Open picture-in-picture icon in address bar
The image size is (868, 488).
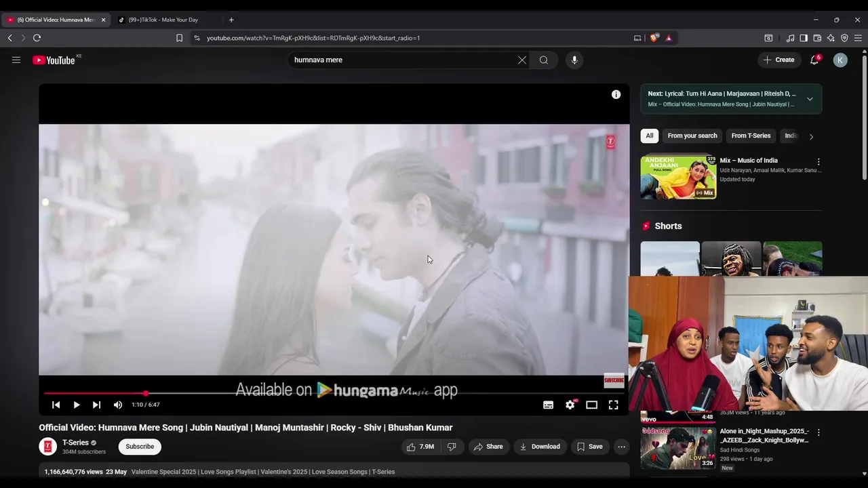click(x=637, y=38)
